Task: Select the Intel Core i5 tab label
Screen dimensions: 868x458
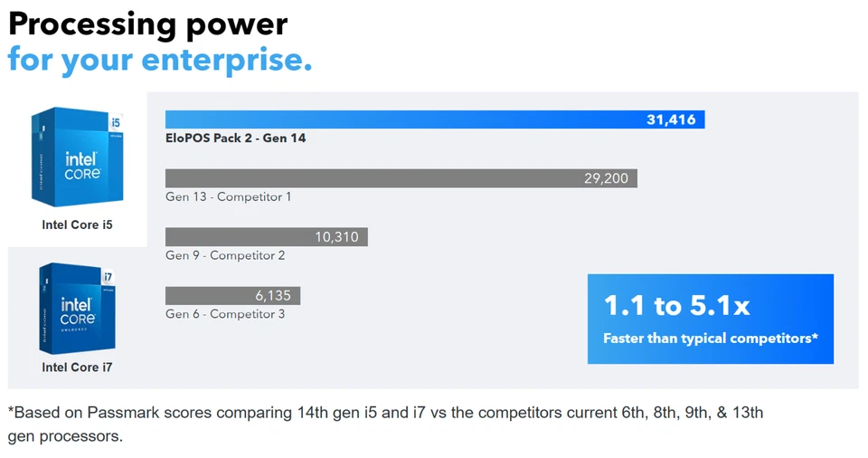Action: [78, 224]
